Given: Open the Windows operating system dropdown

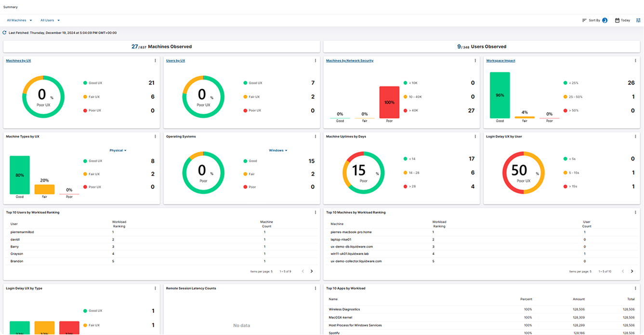Looking at the screenshot, I should pyautogui.click(x=278, y=150).
